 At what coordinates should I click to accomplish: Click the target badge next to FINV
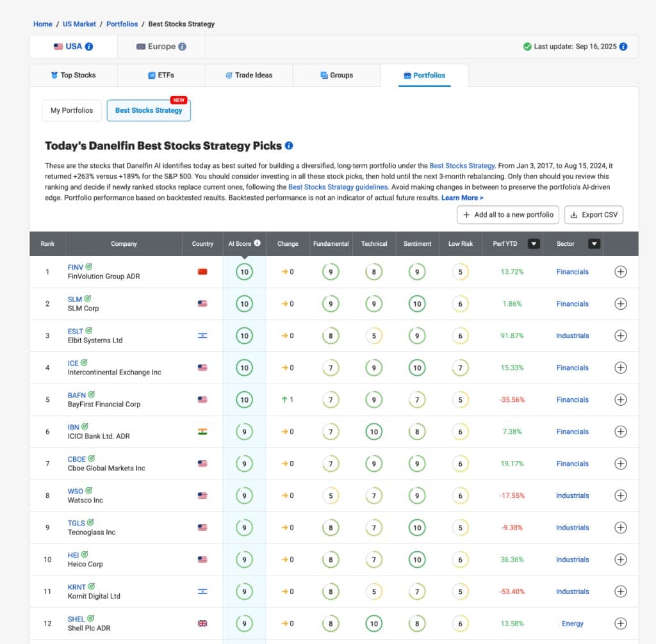coord(88,266)
